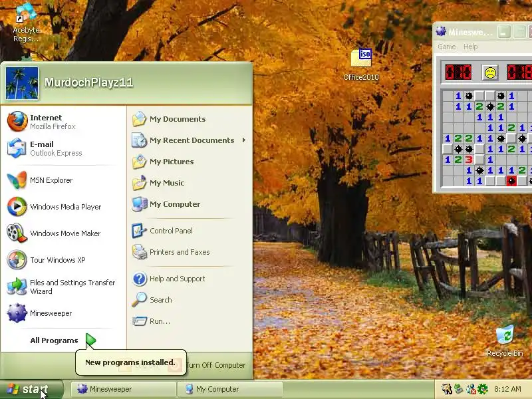Click system tray clock 8:12 AM

[507, 389]
